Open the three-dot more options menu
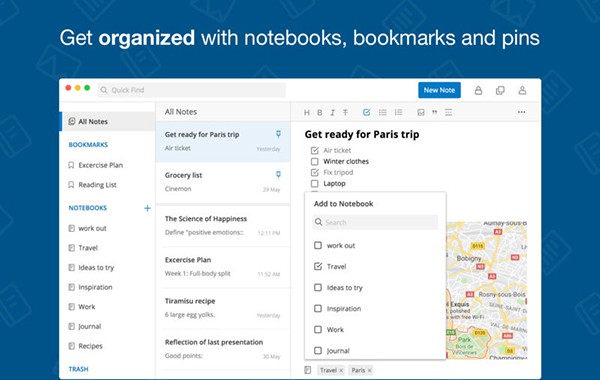 pos(521,112)
